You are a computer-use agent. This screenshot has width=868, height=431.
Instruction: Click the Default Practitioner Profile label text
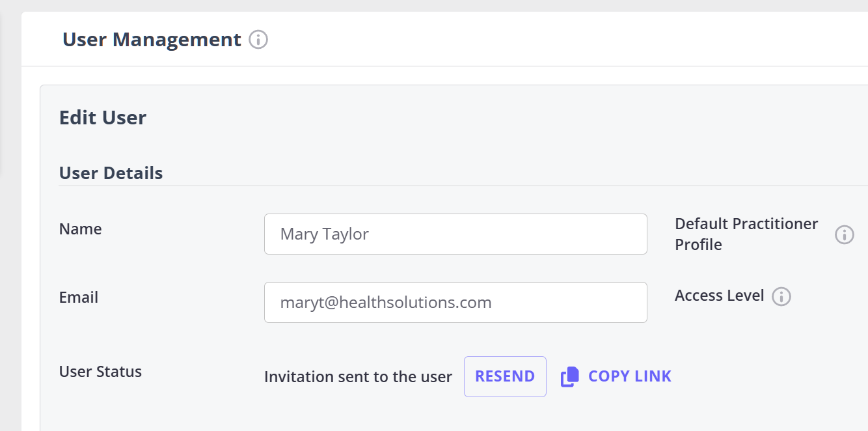(746, 234)
